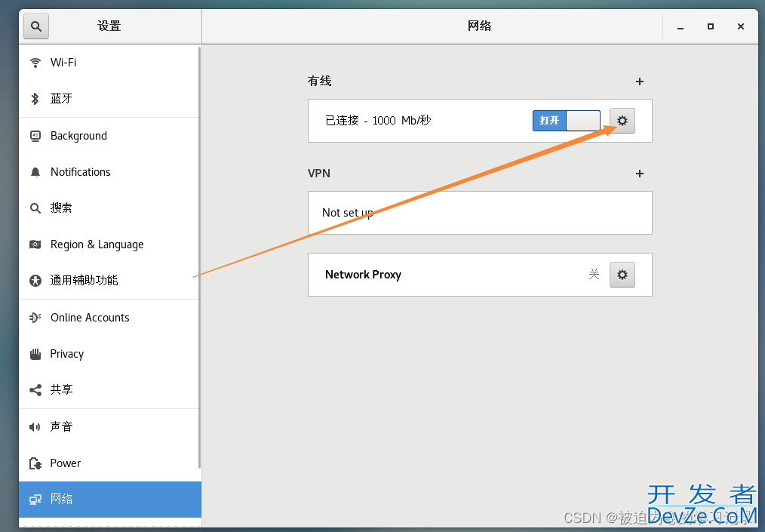Click the accessibility icon beside 通用辅助功能
The width and height of the screenshot is (765, 532).
(35, 281)
